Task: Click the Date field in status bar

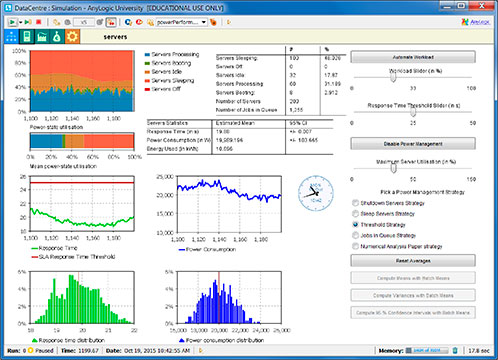Action: tap(148, 351)
